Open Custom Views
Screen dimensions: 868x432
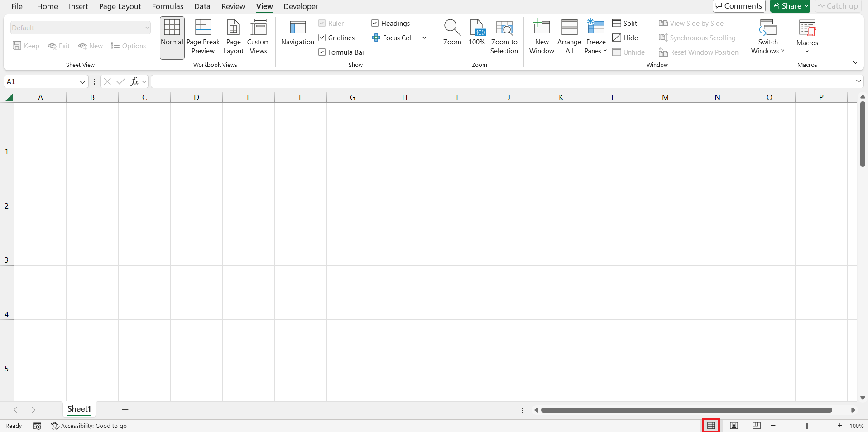click(x=258, y=38)
